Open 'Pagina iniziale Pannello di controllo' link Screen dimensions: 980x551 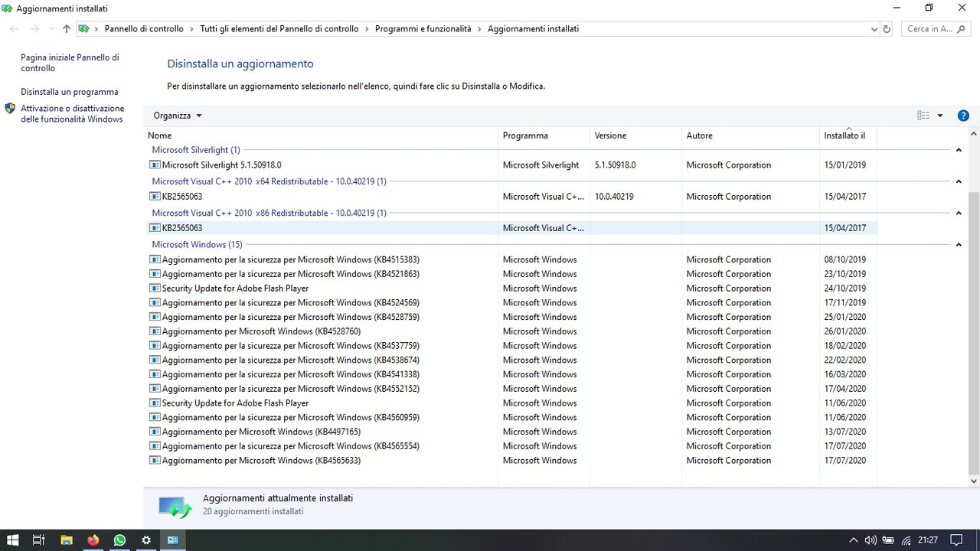click(70, 63)
